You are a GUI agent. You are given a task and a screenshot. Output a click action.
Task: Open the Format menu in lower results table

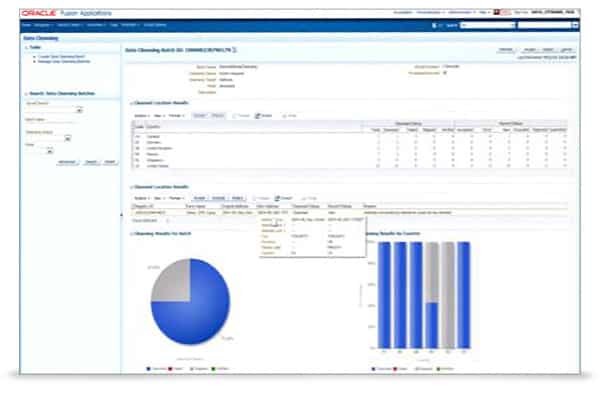click(175, 199)
